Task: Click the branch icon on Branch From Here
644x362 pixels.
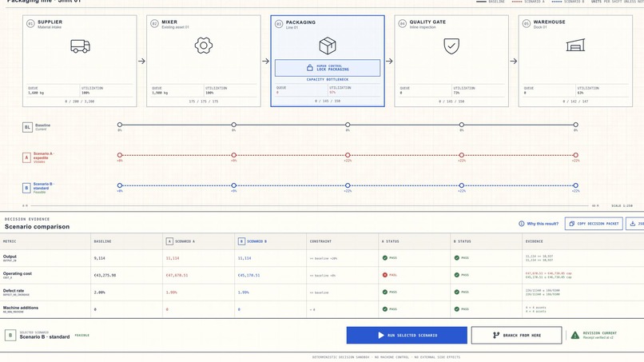Action: point(496,336)
